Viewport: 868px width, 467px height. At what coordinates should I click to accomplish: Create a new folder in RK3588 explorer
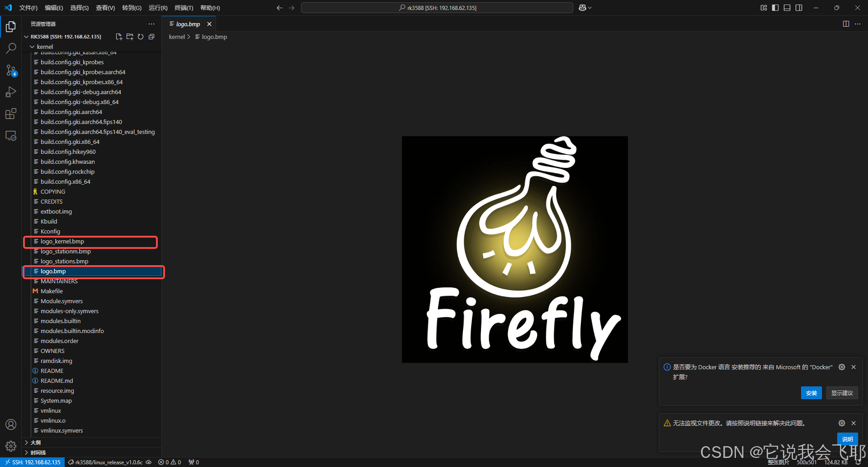point(130,37)
